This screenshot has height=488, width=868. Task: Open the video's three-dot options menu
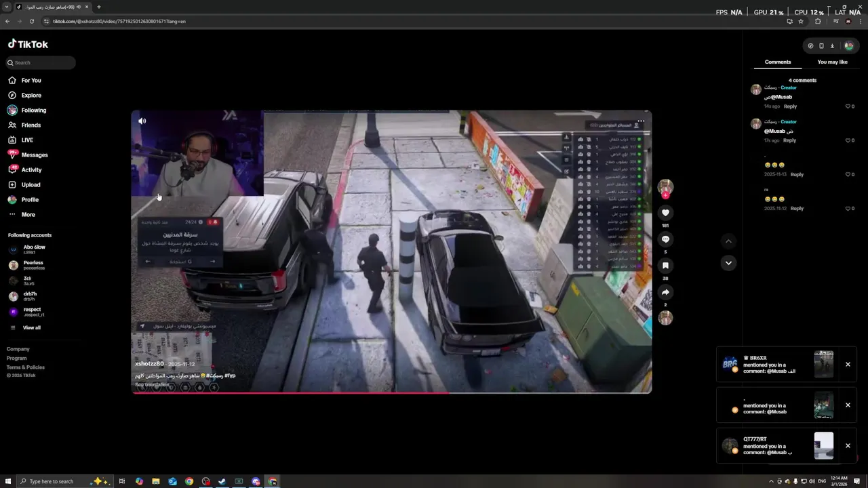641,121
